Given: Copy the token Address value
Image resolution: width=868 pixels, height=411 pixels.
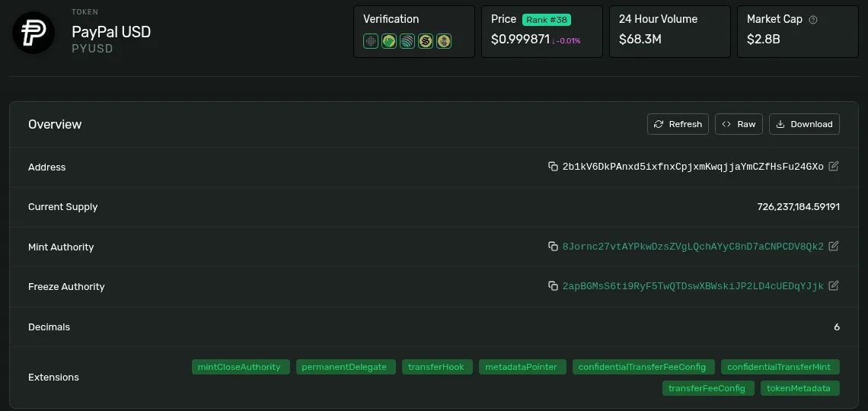Looking at the screenshot, I should pyautogui.click(x=553, y=167).
